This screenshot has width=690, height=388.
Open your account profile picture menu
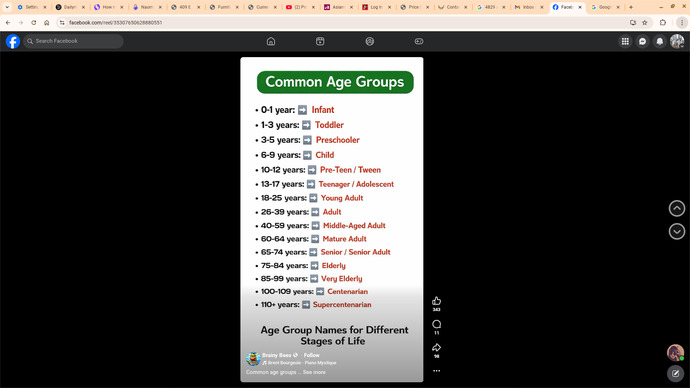[x=677, y=41]
